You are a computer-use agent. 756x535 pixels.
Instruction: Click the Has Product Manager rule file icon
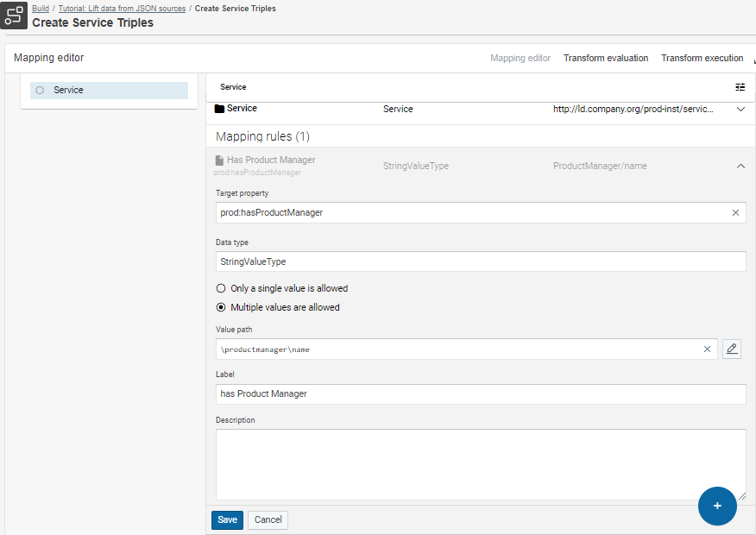pos(219,160)
